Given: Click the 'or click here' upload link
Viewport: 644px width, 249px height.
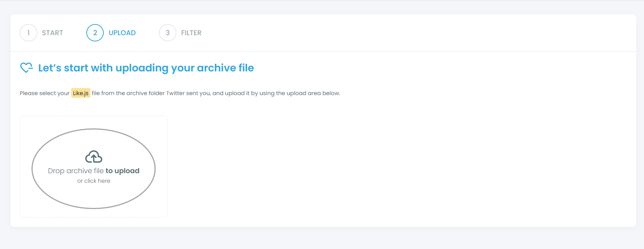Looking at the screenshot, I should pyautogui.click(x=94, y=181).
